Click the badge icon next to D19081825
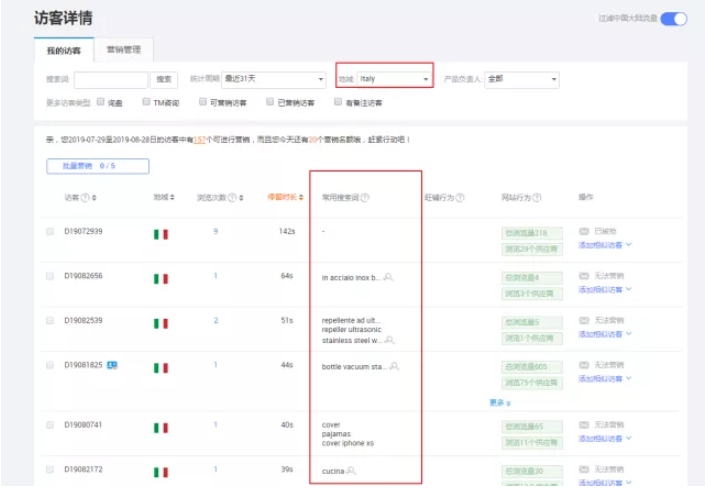Screen dimensions: 705x489 coord(112,366)
